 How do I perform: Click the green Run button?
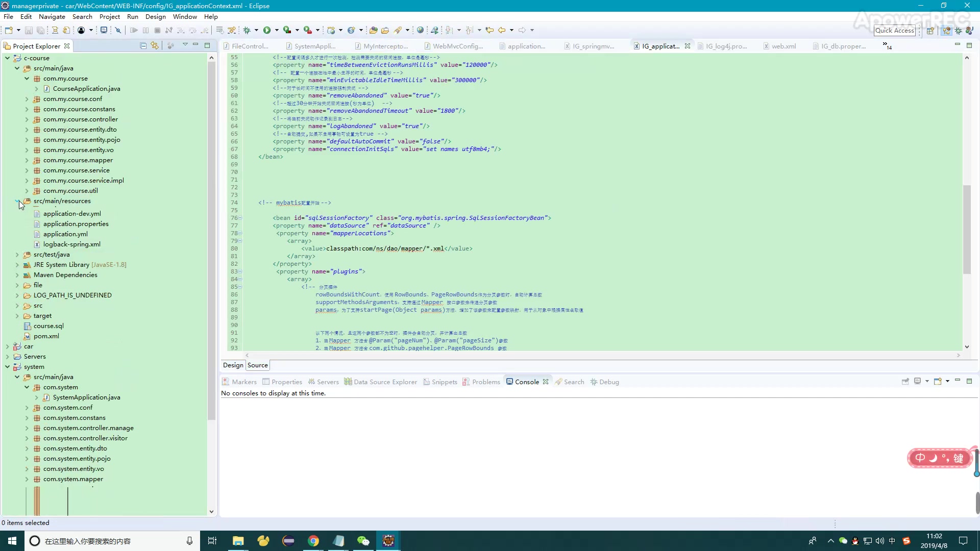coord(267,30)
